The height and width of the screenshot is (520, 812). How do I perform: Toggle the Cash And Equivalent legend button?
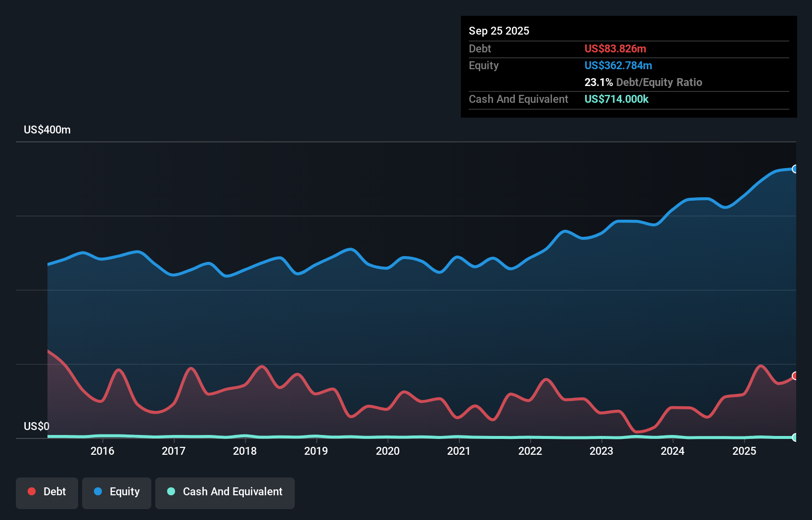(x=225, y=493)
